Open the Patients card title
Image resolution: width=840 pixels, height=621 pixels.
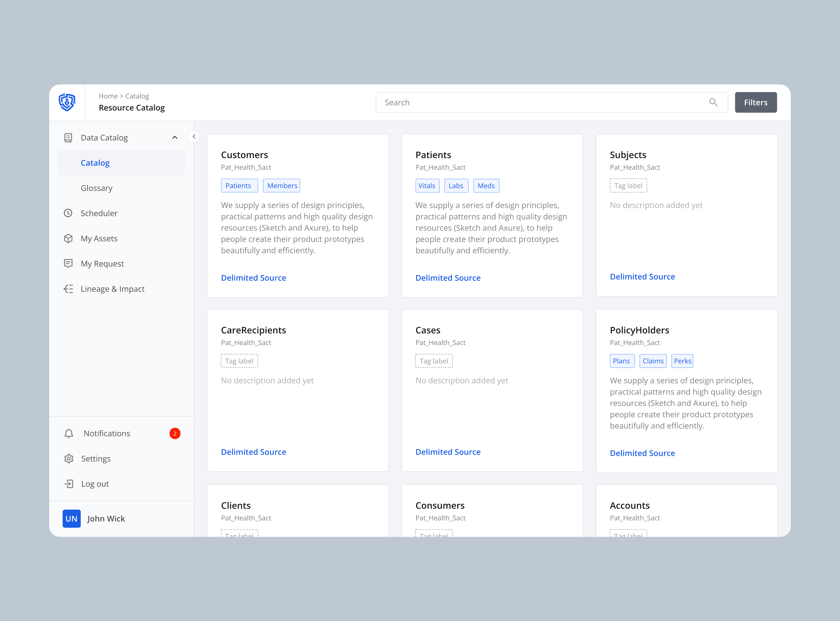433,155
